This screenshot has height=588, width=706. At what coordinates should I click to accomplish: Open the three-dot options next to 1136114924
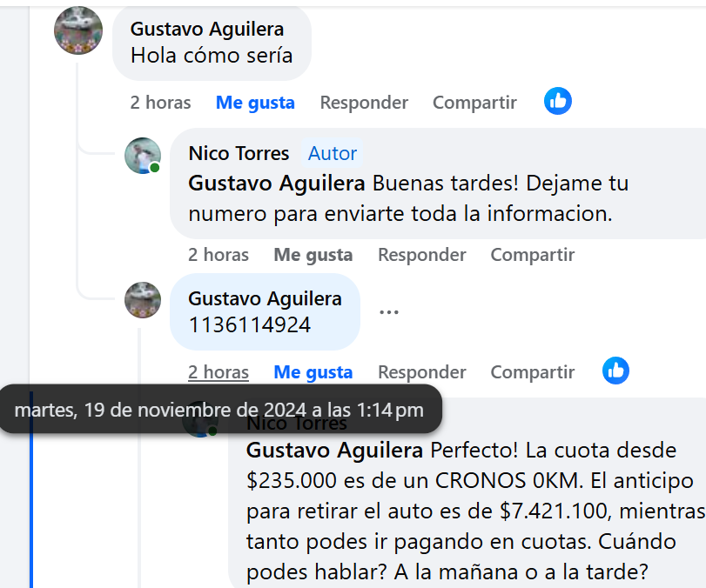[389, 311]
